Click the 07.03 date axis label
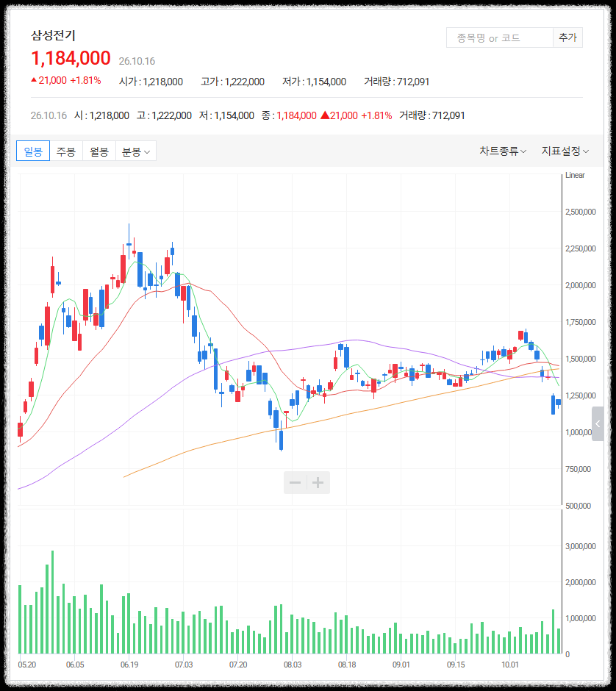 [184, 664]
